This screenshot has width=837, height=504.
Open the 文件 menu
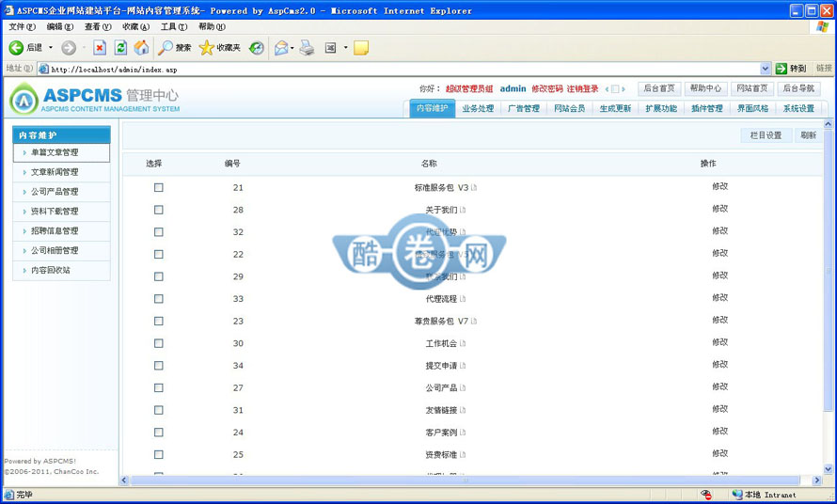[x=22, y=26]
